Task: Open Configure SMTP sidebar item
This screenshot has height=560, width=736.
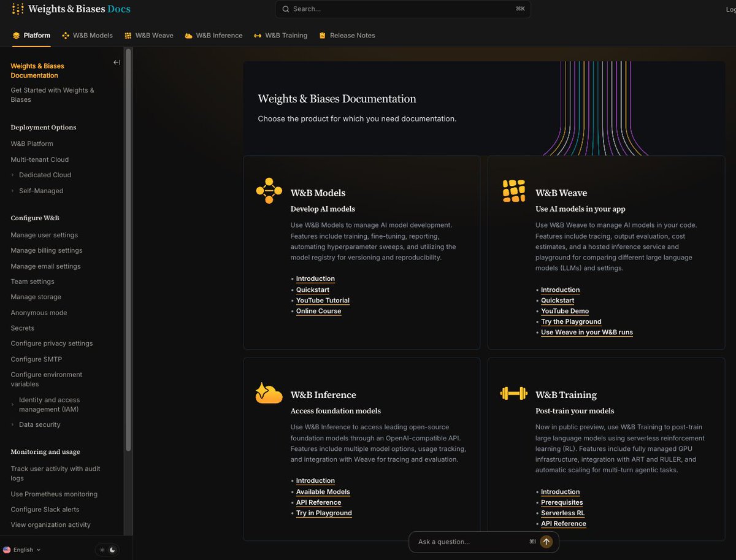Action: 36,359
